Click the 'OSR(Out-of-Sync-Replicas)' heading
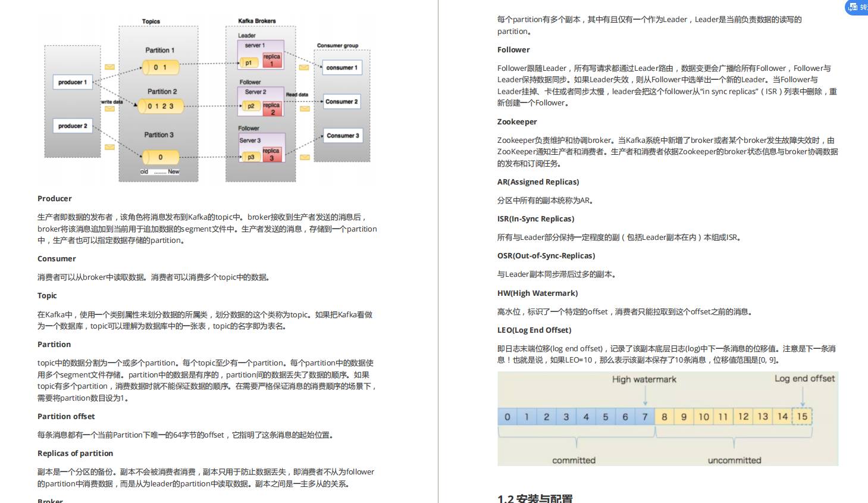Screen dimensions: 868x503 [x=546, y=256]
